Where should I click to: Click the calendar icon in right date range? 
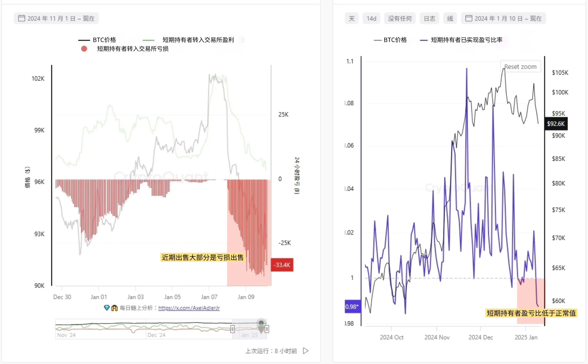(x=468, y=18)
